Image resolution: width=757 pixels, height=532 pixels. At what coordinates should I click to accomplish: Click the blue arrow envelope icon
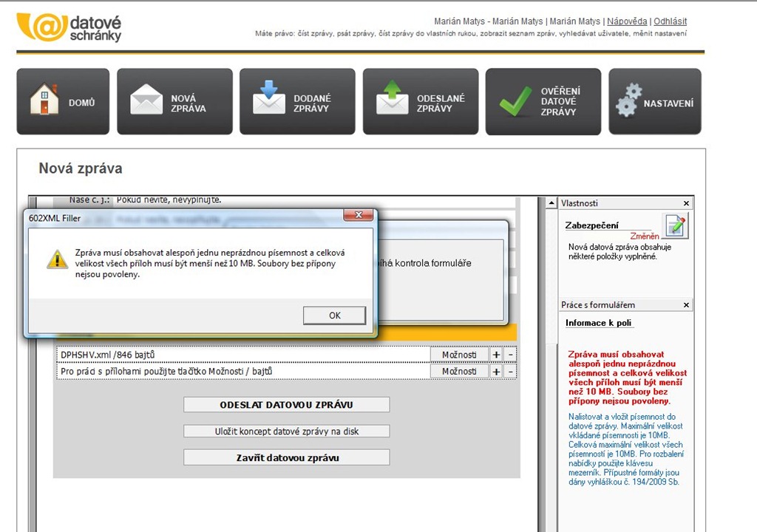269,98
